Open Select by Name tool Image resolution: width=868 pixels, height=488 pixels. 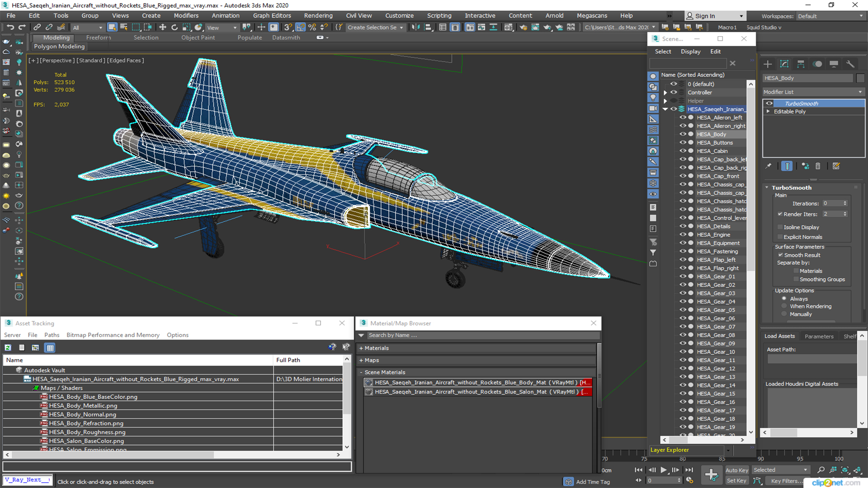124,27
